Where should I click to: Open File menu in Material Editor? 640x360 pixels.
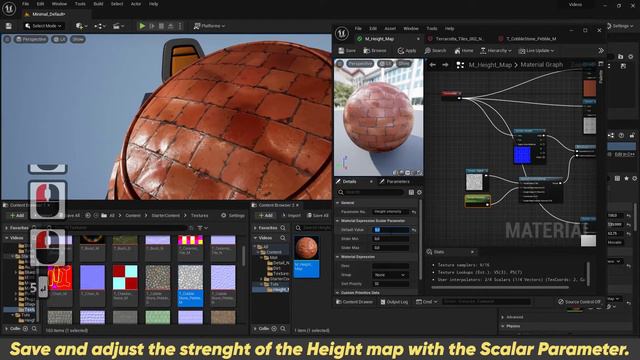(358, 29)
